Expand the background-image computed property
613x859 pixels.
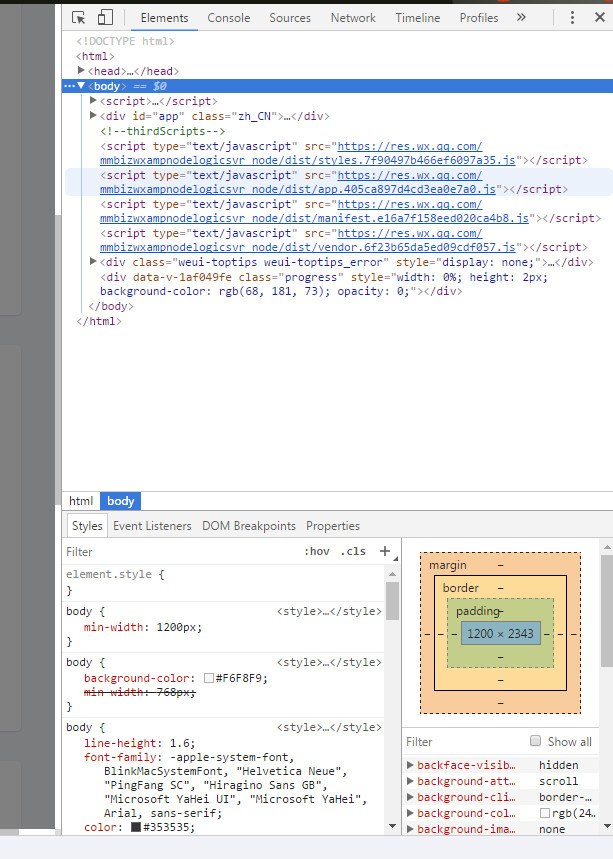click(410, 829)
